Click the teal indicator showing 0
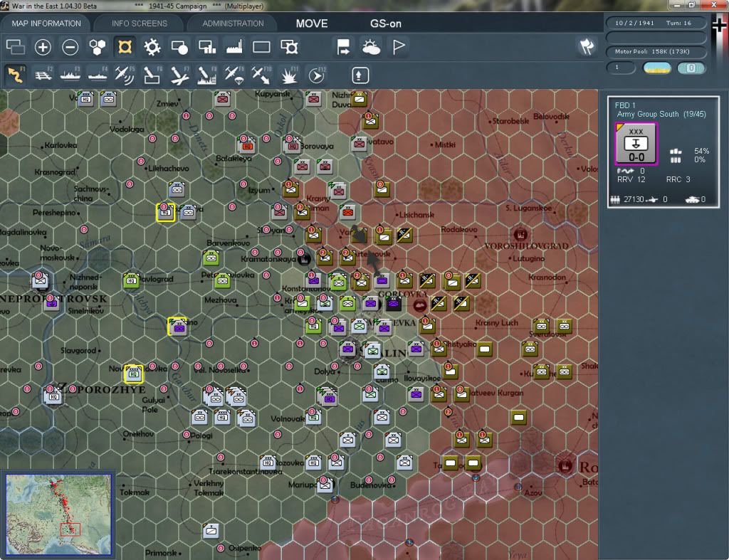 (x=691, y=68)
